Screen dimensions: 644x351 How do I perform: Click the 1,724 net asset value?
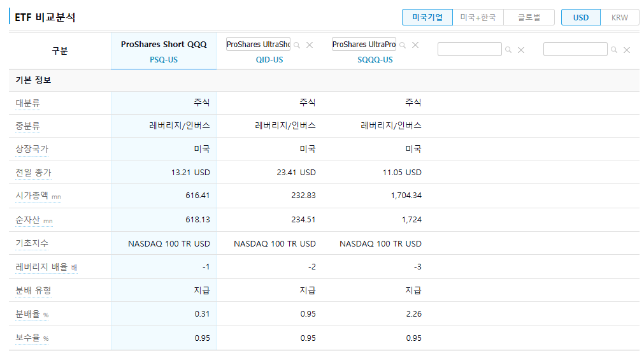[x=411, y=220]
